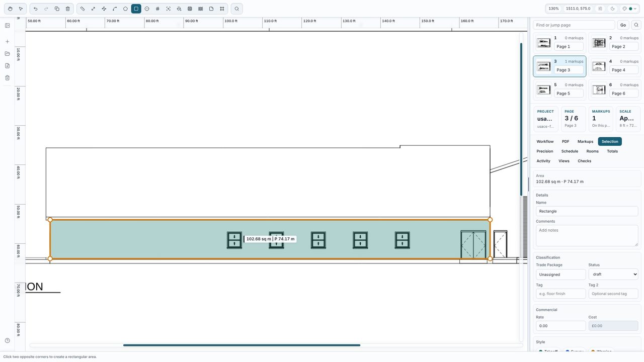Open folder icon in left sidebar
Screen dimensions: 644x362
click(8, 54)
